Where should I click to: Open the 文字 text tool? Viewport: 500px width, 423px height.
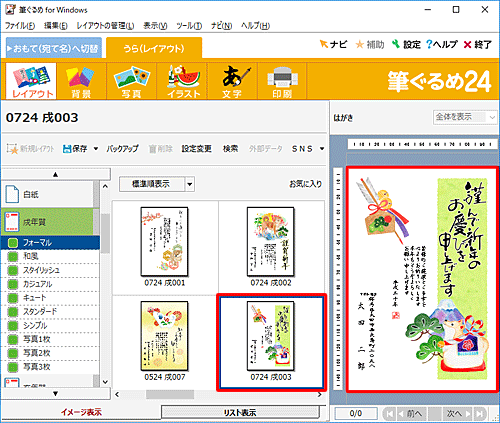232,81
